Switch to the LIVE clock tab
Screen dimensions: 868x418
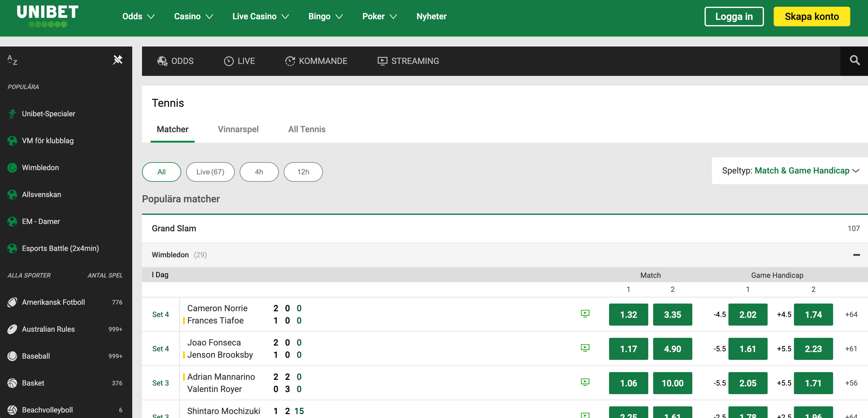(x=239, y=61)
